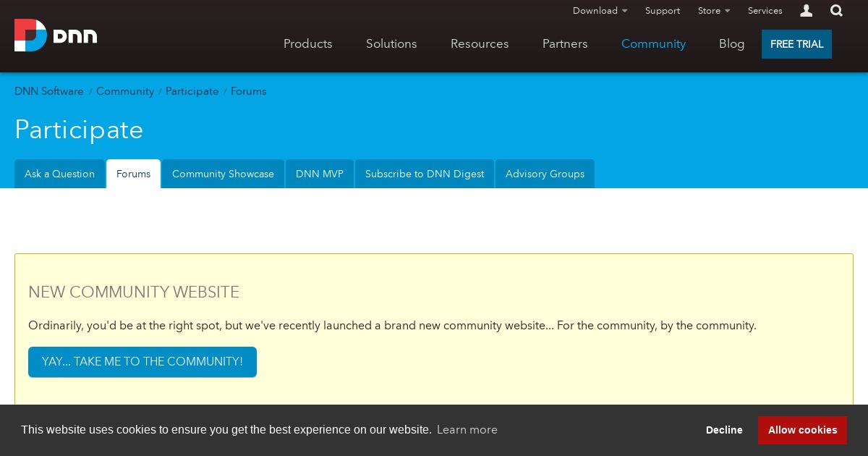Open cookie Learn more link
The width and height of the screenshot is (868, 456).
coord(467,430)
